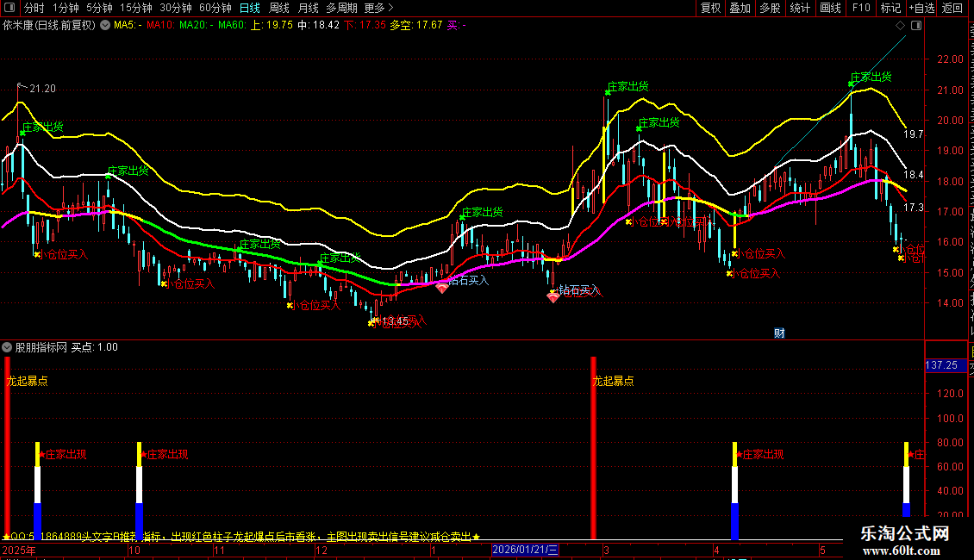Open the 财 finance info marker

[779, 333]
